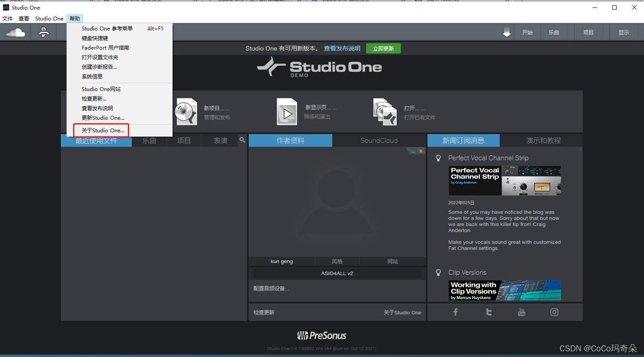Select 关于Studio One... menu item
644x357 pixels.
point(120,130)
